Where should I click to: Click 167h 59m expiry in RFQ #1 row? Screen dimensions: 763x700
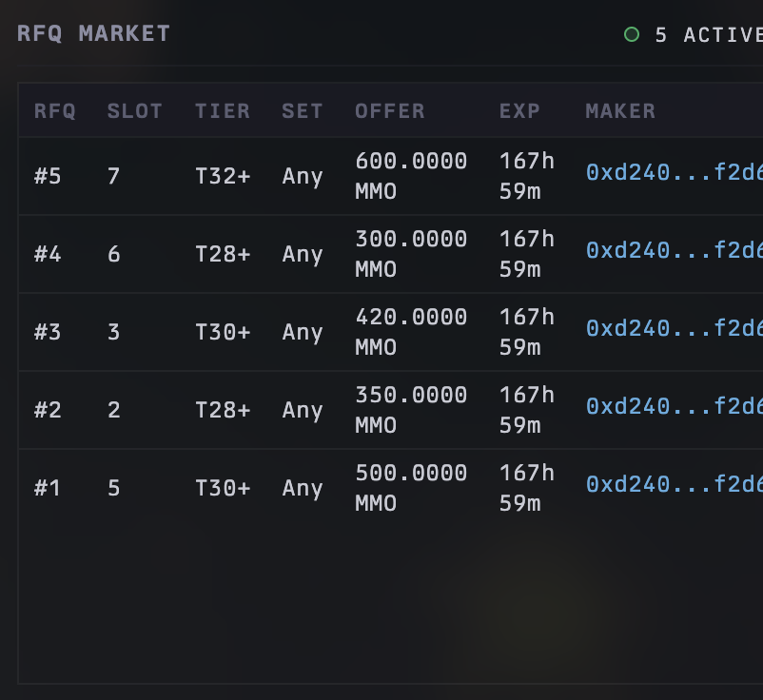[527, 488]
